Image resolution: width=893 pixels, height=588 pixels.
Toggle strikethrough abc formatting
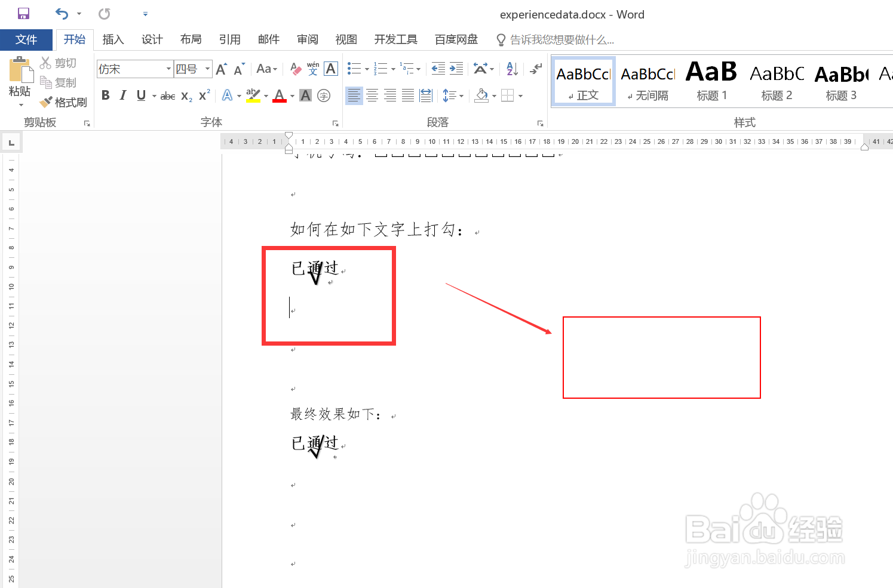point(168,96)
